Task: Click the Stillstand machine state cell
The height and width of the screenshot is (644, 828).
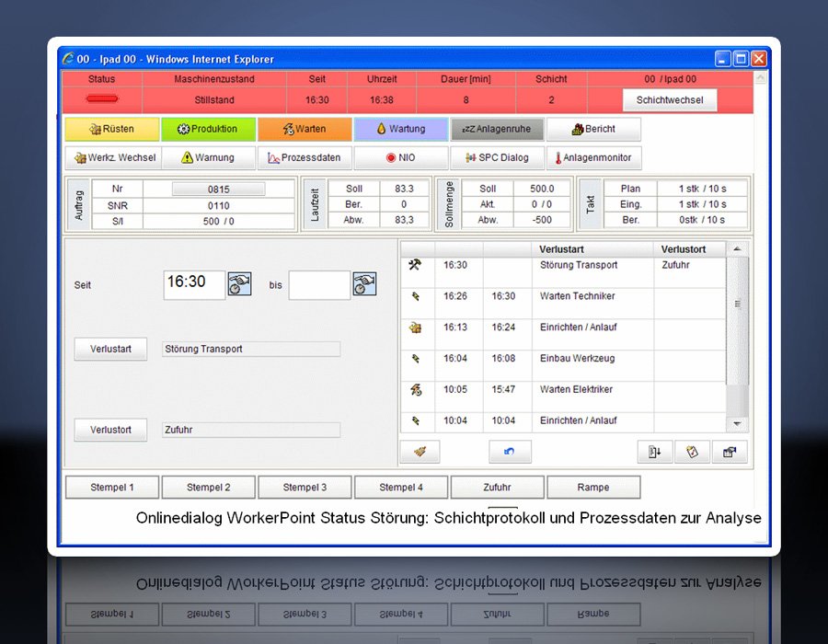Action: (x=214, y=99)
